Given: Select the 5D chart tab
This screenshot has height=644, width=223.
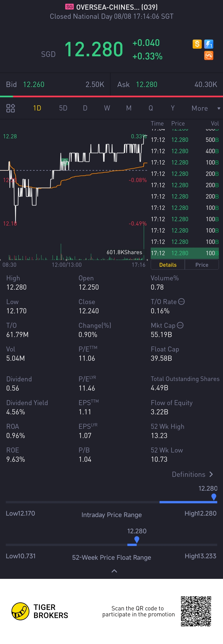Looking at the screenshot, I should tap(63, 108).
